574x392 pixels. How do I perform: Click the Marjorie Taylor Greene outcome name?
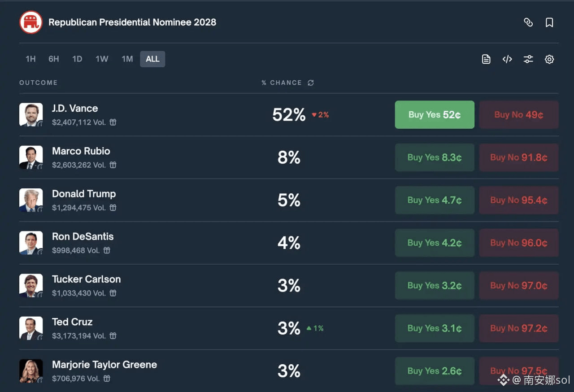click(104, 365)
